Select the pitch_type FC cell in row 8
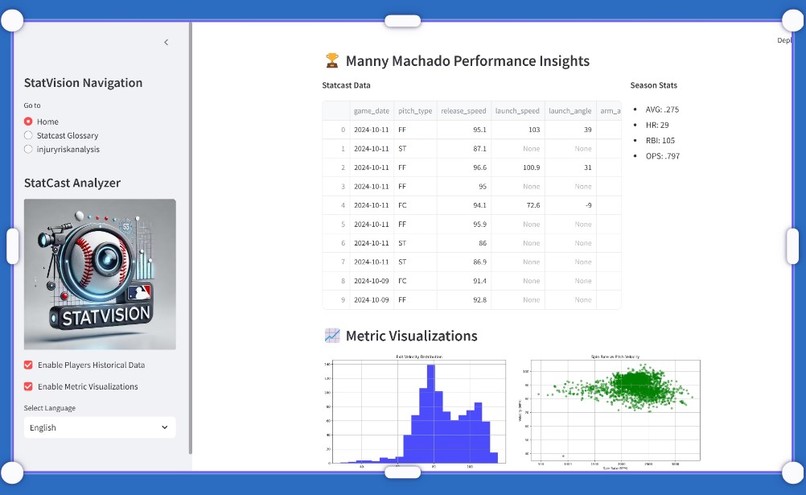The image size is (806, 495). [x=415, y=281]
